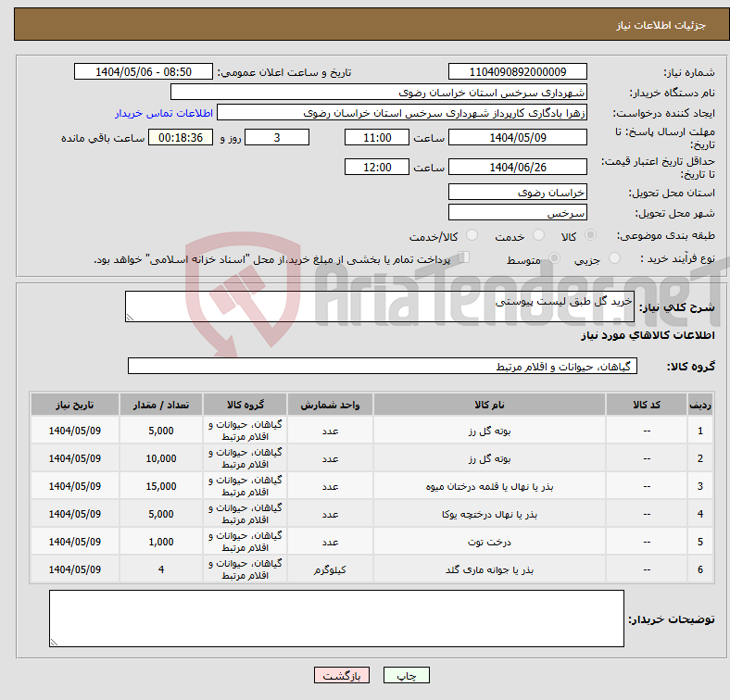730x700 pixels.
Task: Click the کد کالا column header
Action: [x=647, y=405]
